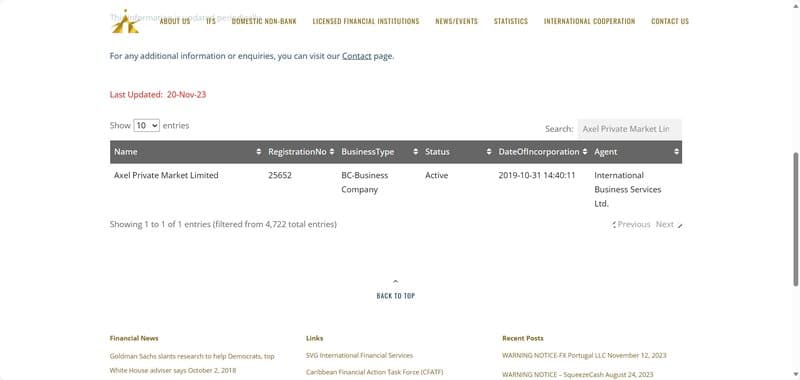
Task: Click the Back To Top link
Action: [395, 296]
